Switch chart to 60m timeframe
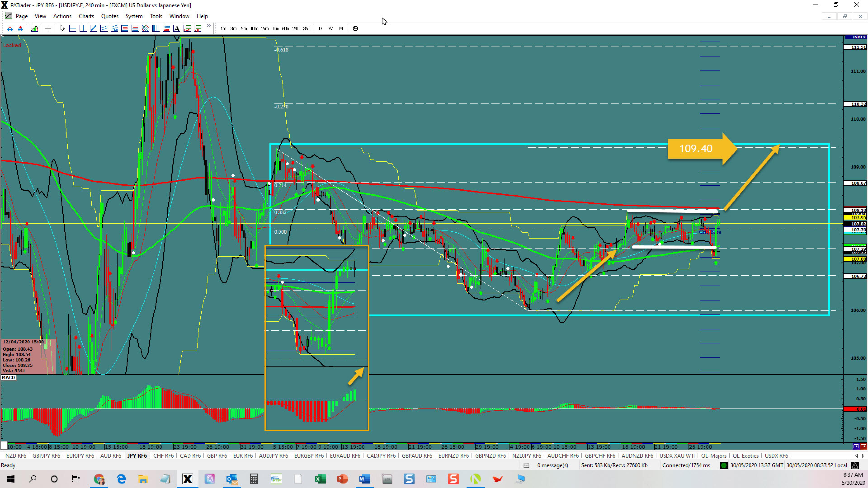 point(285,29)
